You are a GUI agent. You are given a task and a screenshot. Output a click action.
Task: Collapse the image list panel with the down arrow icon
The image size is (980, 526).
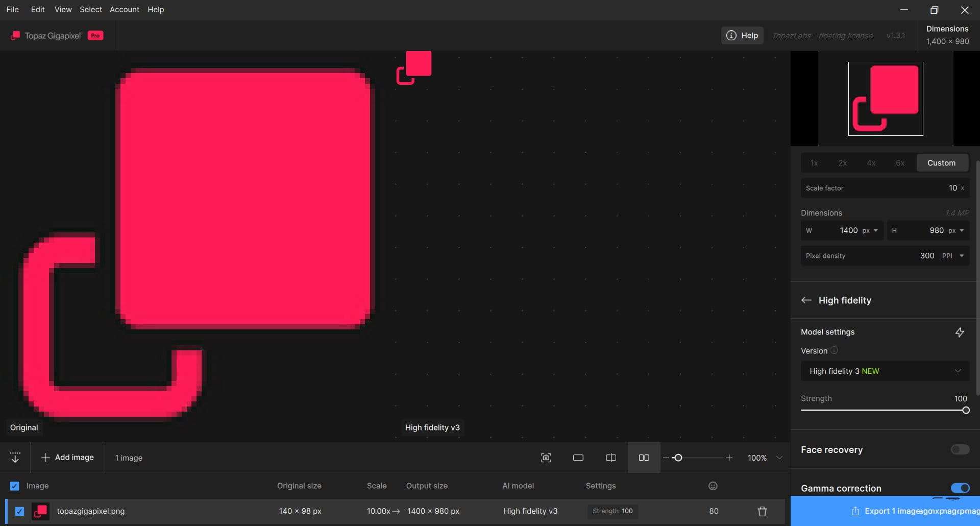[15, 458]
